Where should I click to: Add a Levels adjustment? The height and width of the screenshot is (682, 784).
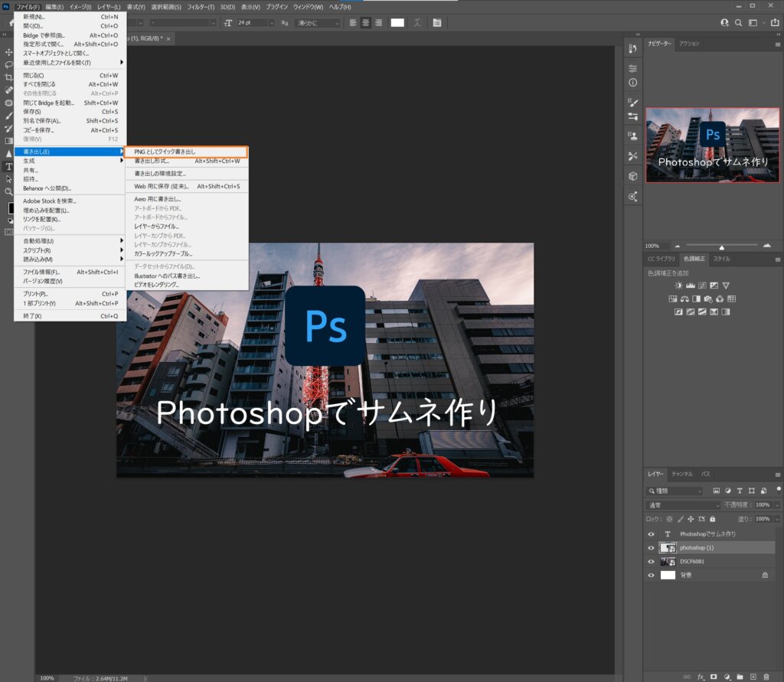click(x=691, y=286)
